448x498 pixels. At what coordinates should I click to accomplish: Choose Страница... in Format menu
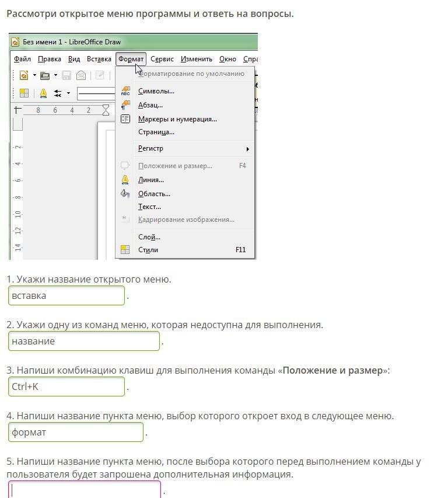click(x=185, y=132)
